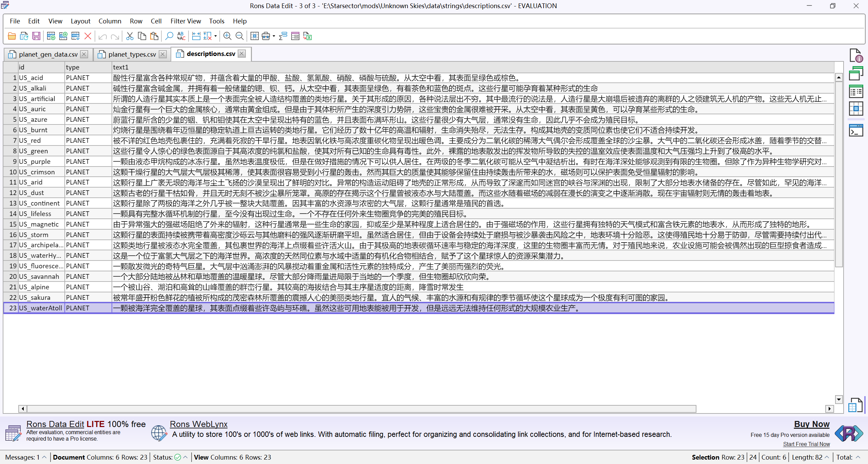Viewport: 868px width, 464px height.
Task: Click the Open file folder icon
Action: (12, 36)
